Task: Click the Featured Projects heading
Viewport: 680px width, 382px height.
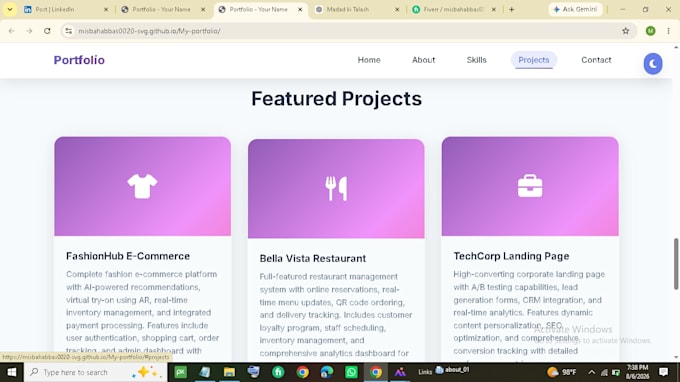Action: click(x=337, y=98)
